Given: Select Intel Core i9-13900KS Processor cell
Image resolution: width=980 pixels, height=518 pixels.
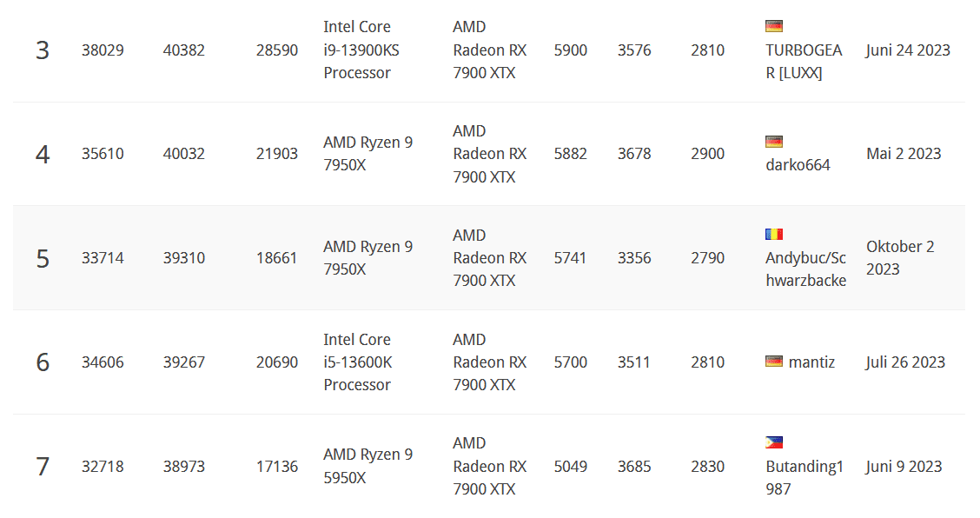Looking at the screenshot, I should (x=361, y=50).
